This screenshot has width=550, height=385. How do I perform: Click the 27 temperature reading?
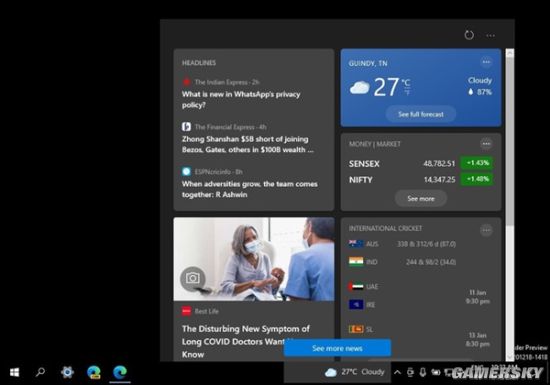point(386,87)
